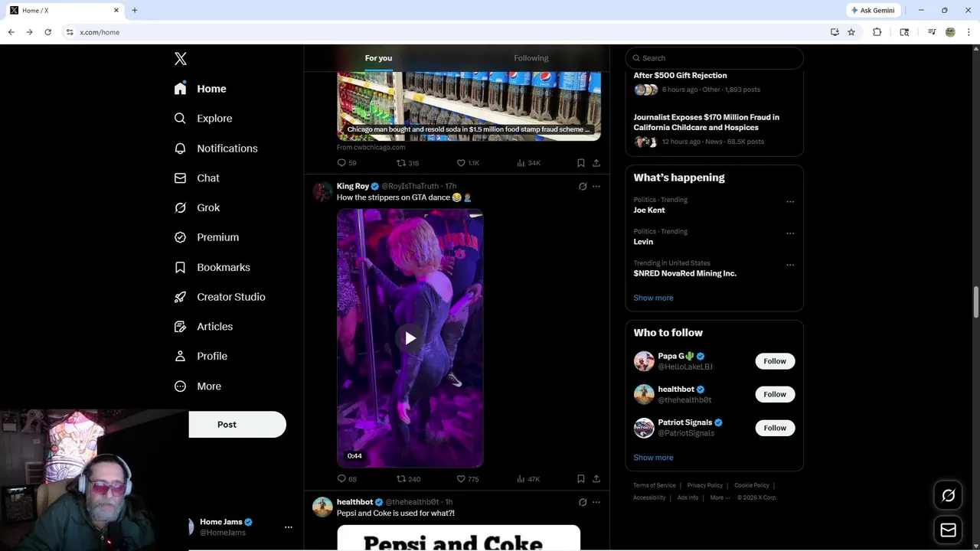Open account menu dots next to Home Jams
This screenshot has height=551, width=980.
289,527
